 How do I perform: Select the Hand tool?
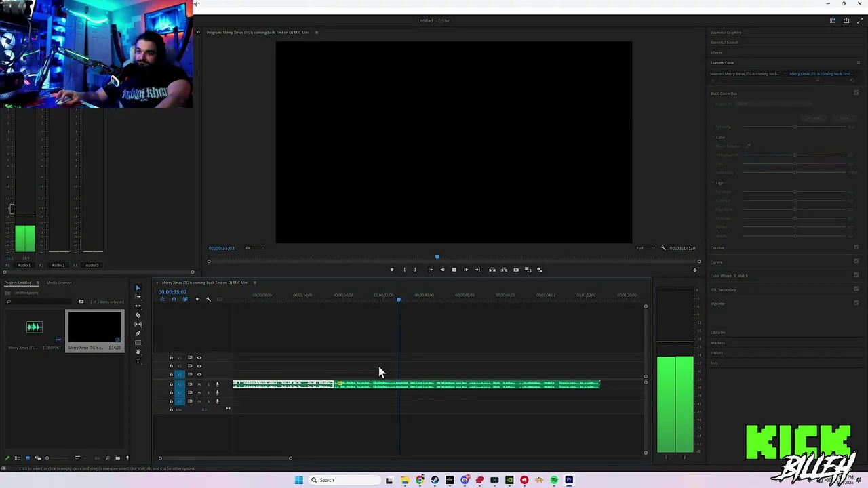[x=138, y=352]
